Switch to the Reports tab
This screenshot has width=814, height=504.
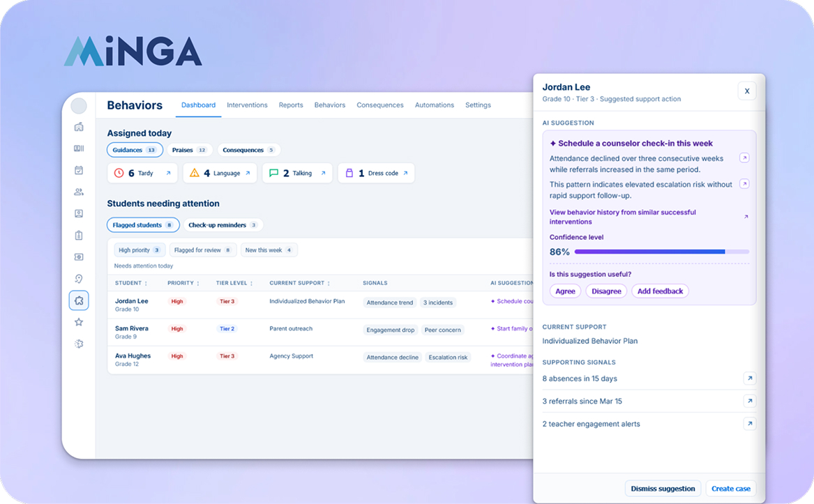291,105
